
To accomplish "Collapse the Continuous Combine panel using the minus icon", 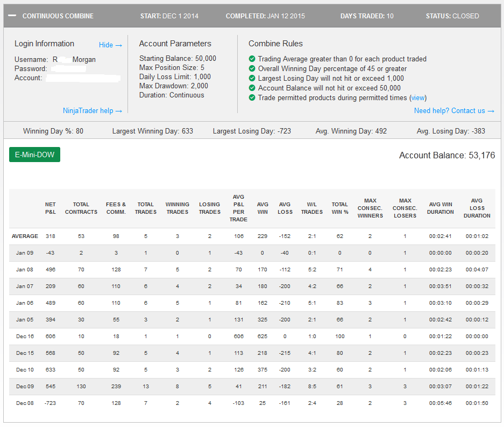I will (x=12, y=16).
